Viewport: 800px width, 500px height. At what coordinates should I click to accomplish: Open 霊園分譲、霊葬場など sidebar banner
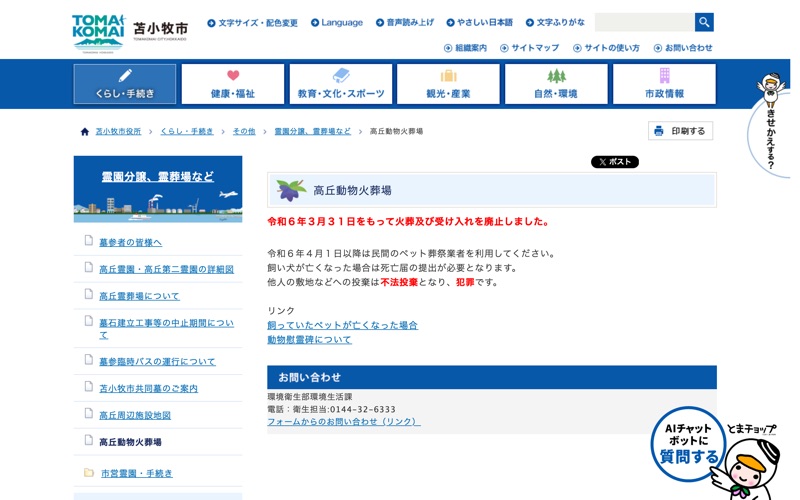coord(158,189)
